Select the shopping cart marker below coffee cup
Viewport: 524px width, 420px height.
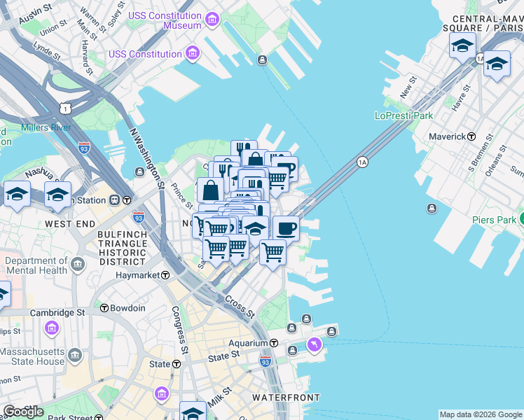[x=273, y=253]
